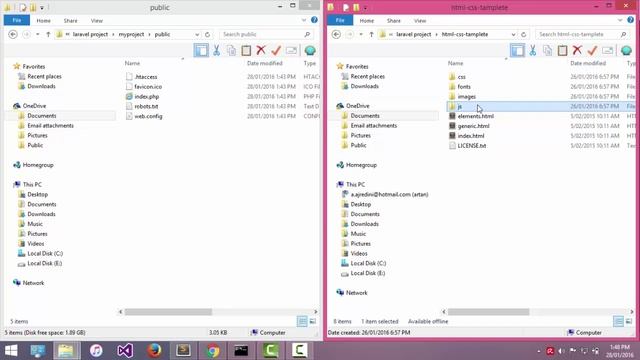Viewport: 640px width, 360px height.
Task: Click the Search html-css-tamplete input field
Action: point(582,34)
